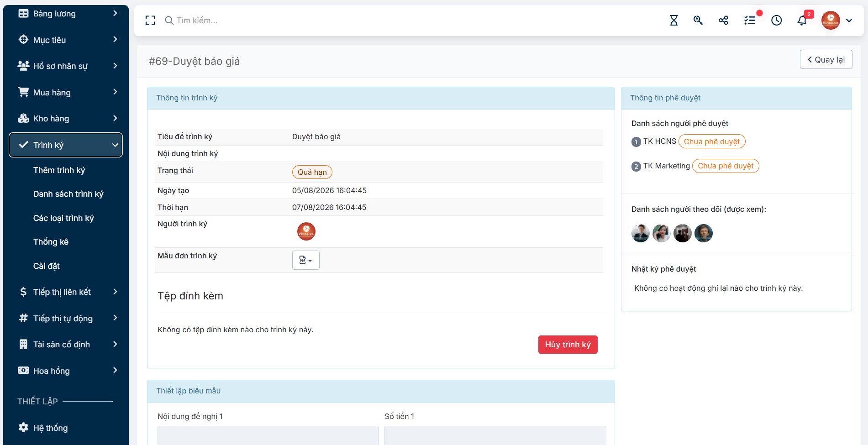
Task: Click the Ngày tạo value 05/08/2026 16:04:45
Action: tap(329, 190)
